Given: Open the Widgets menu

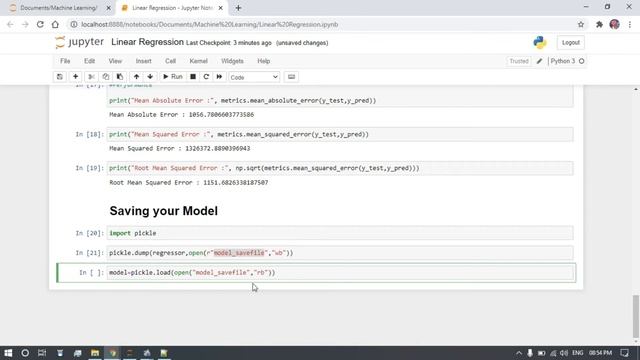Looking at the screenshot, I should coord(232,61).
